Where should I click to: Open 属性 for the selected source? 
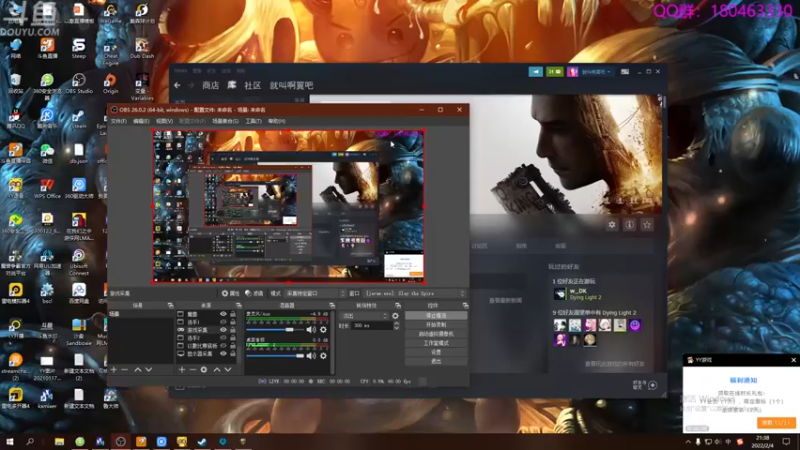point(231,293)
